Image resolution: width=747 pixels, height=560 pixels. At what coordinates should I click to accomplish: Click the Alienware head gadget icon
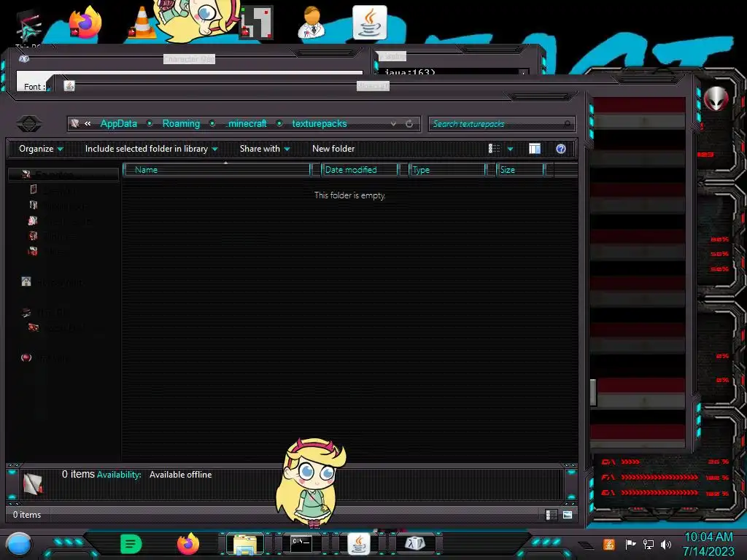click(716, 99)
